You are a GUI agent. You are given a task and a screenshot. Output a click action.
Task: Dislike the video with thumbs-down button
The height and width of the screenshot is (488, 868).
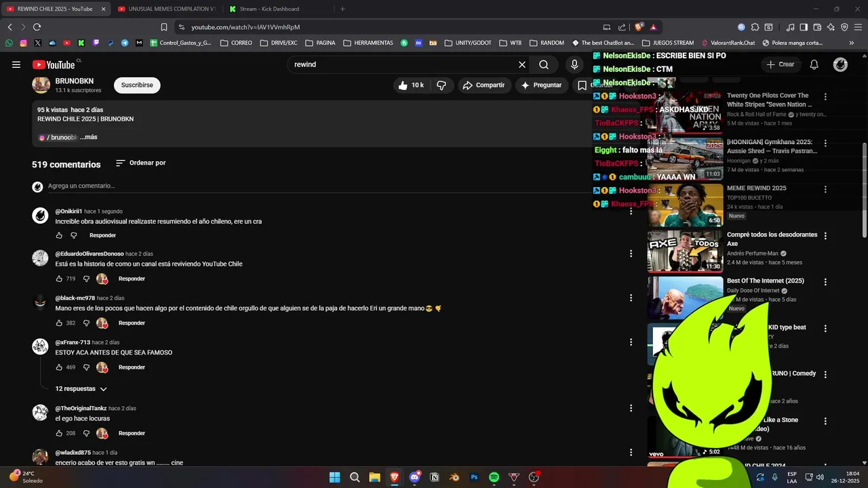coord(441,85)
